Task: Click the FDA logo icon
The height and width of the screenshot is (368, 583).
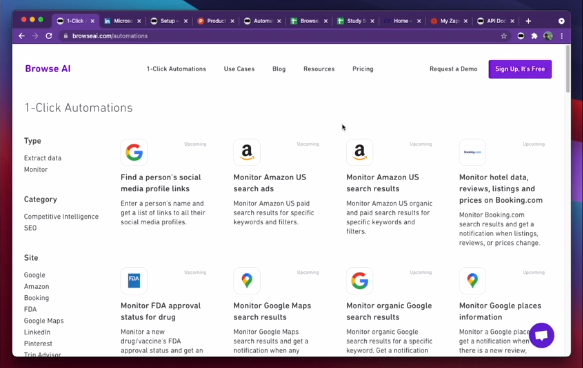Action: pos(134,281)
